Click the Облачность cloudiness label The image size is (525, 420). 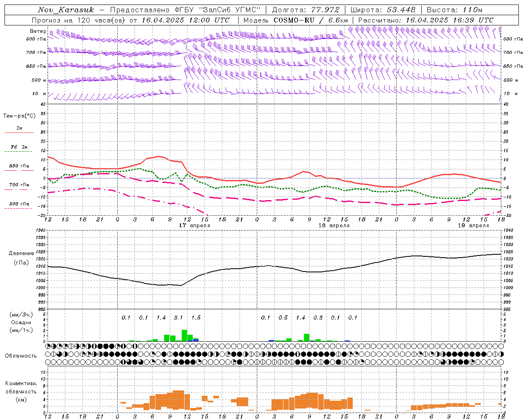point(21,356)
